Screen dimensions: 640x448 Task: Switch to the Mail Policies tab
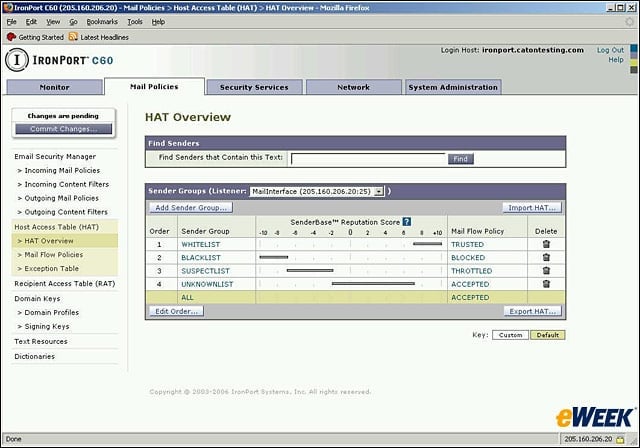154,86
